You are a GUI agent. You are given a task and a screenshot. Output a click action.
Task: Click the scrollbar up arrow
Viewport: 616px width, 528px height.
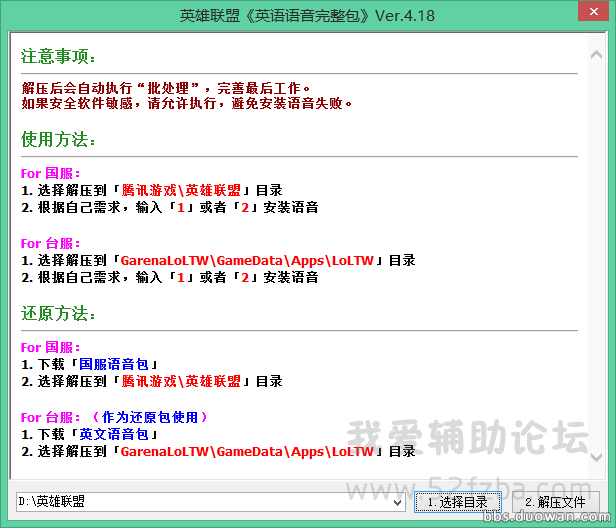coord(596,55)
